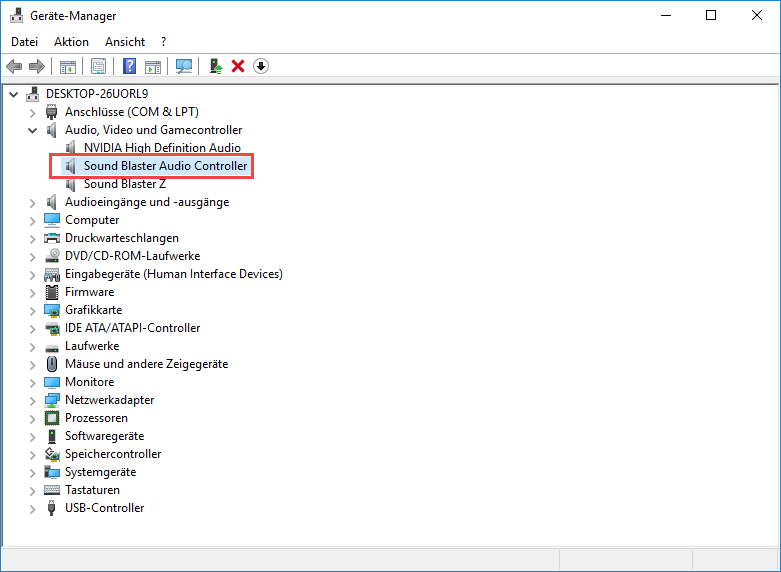
Task: Select the Softwaregeräte label
Action: (105, 436)
